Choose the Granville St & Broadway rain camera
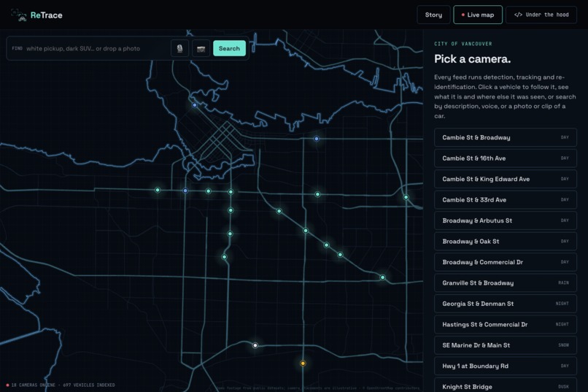588x392 pixels. [505, 283]
